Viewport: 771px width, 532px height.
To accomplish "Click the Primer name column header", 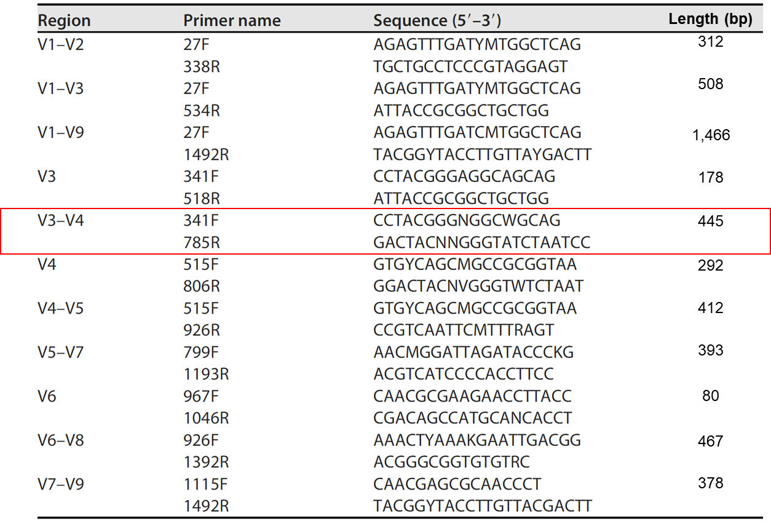I will [x=232, y=20].
